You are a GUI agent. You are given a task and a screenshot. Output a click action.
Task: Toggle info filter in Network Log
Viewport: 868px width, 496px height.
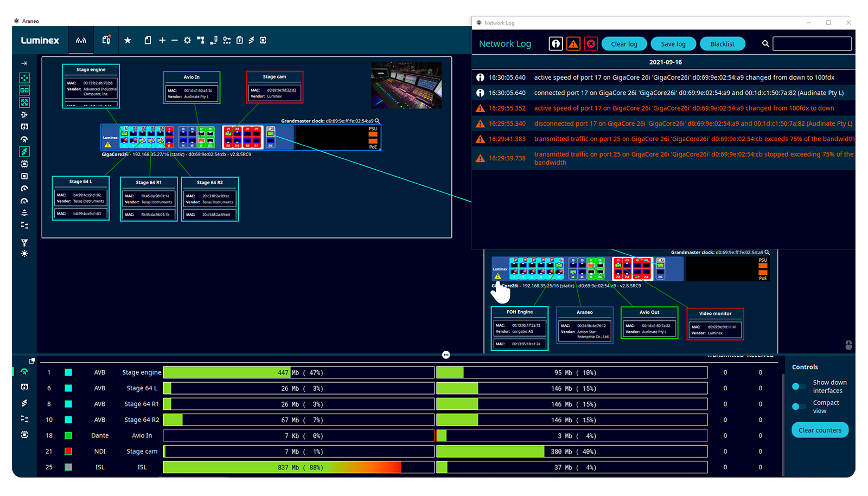pyautogui.click(x=556, y=44)
